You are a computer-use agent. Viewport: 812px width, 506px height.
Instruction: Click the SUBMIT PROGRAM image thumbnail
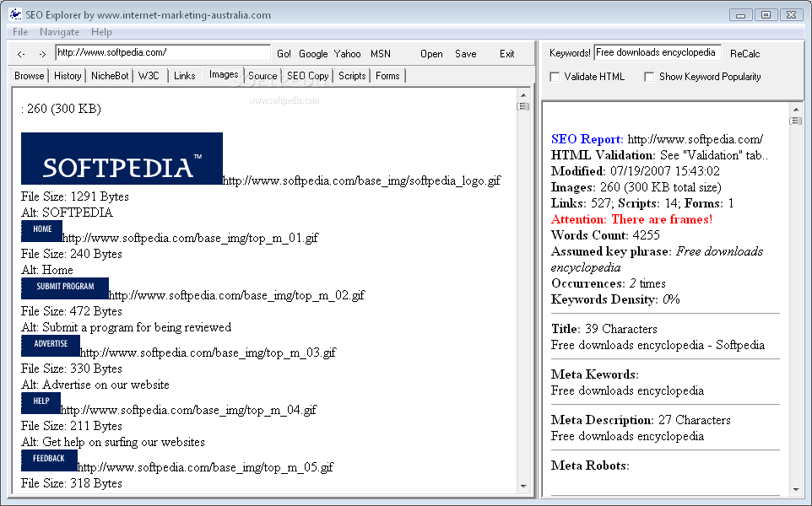pos(65,288)
